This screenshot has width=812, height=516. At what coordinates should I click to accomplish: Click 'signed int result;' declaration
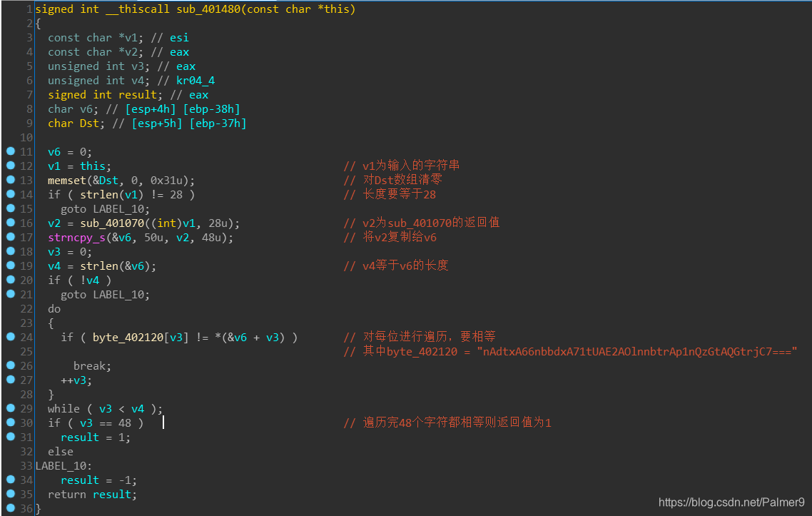[x=105, y=95]
